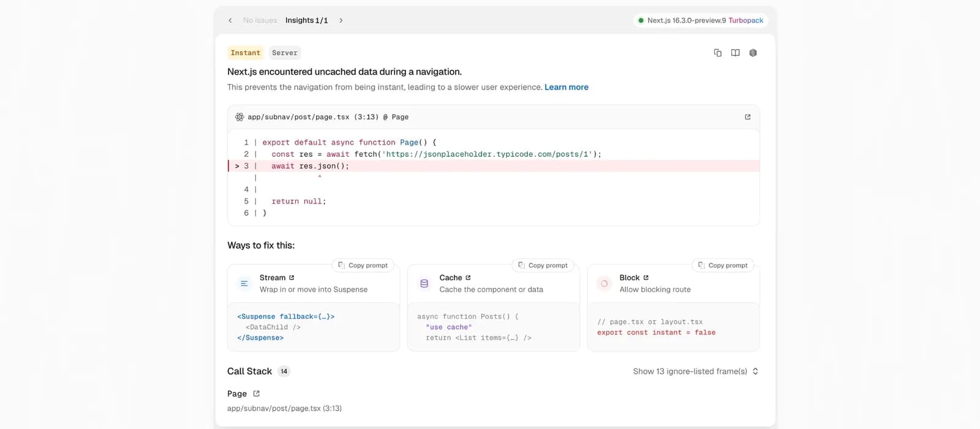Follow the Learn more link
The height and width of the screenshot is (429, 980).
567,87
